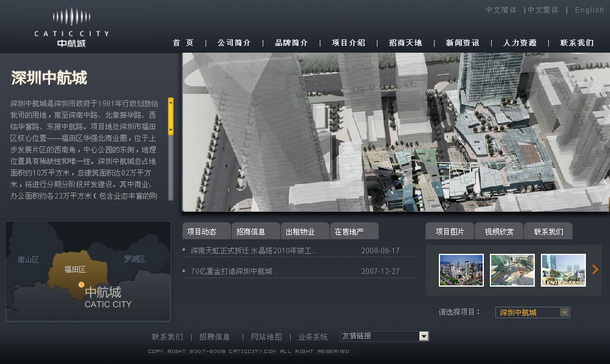The height and width of the screenshot is (364, 610).
Task: Click footer link 业务系统
Action: click(313, 337)
